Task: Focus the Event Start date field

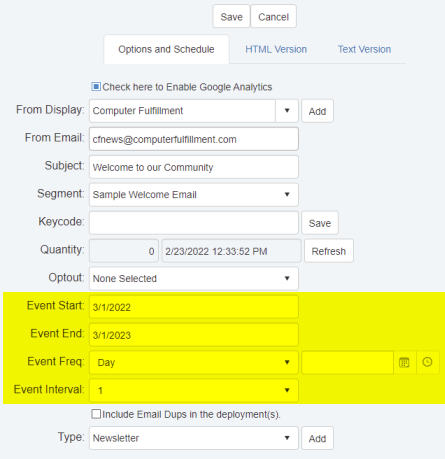Action: click(194, 307)
